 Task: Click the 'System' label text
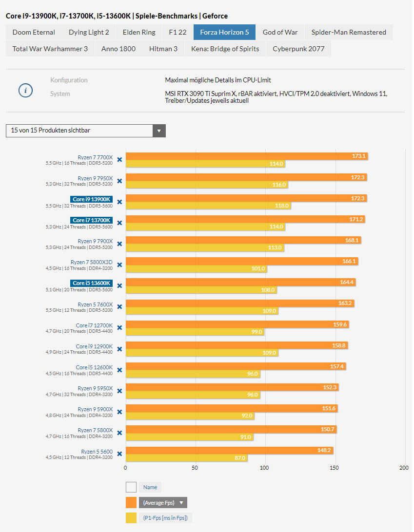[x=60, y=94]
